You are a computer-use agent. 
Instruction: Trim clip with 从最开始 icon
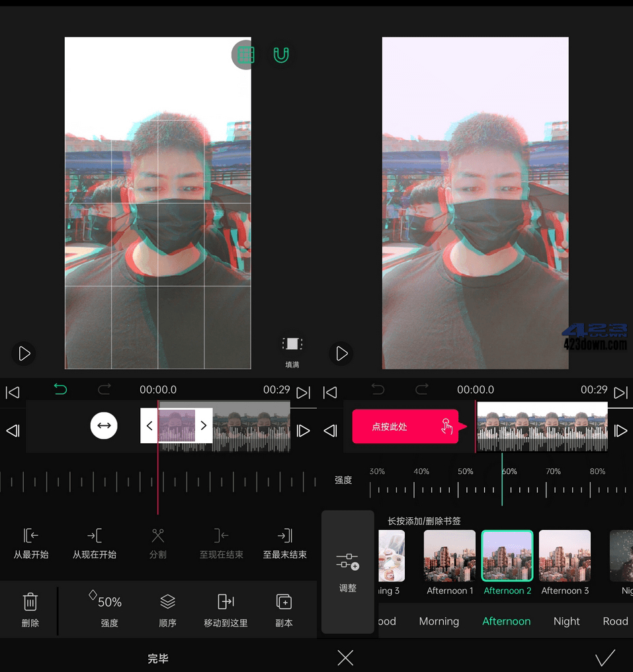click(31, 544)
